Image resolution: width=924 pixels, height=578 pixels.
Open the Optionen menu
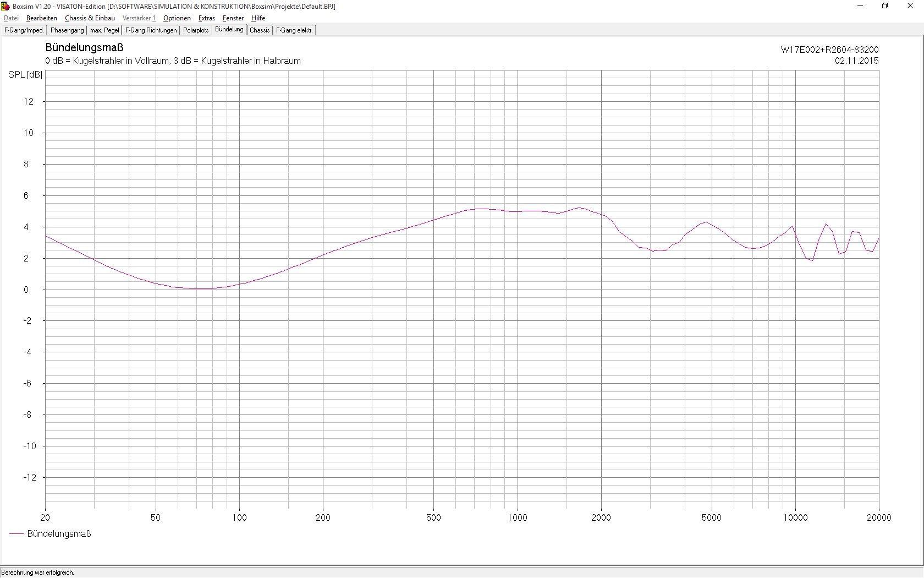(177, 18)
